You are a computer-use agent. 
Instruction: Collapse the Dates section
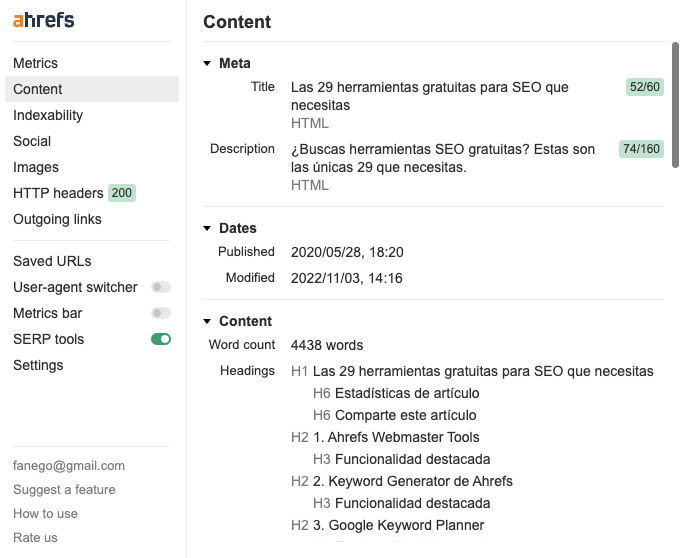tap(207, 228)
